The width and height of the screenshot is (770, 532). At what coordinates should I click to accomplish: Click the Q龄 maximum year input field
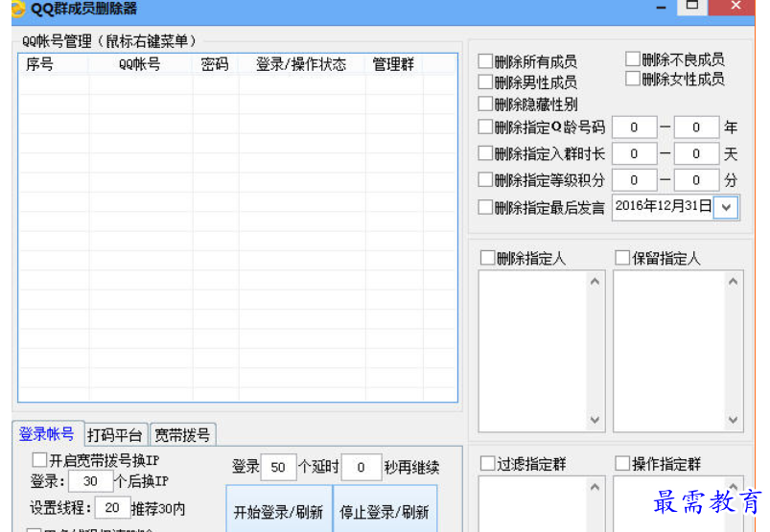click(x=696, y=127)
